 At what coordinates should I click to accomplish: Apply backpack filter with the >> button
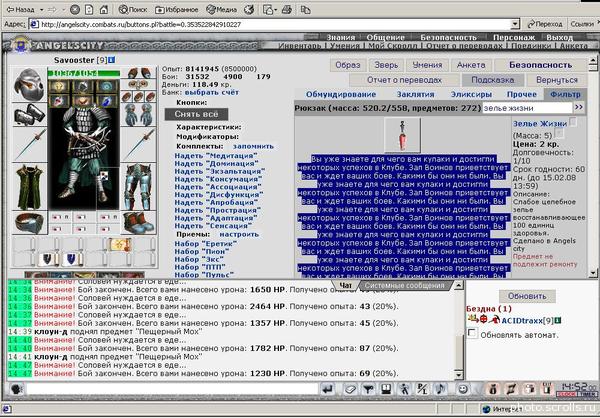tap(579, 108)
